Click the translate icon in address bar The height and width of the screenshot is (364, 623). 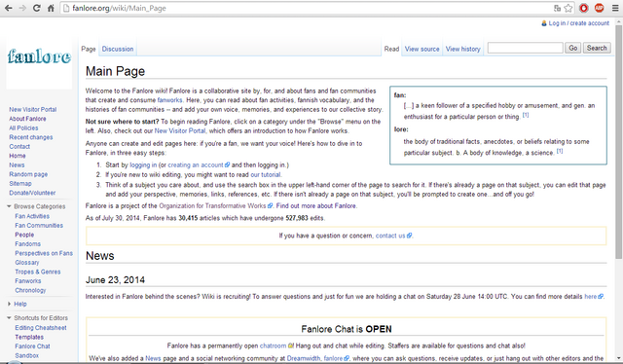[x=558, y=8]
